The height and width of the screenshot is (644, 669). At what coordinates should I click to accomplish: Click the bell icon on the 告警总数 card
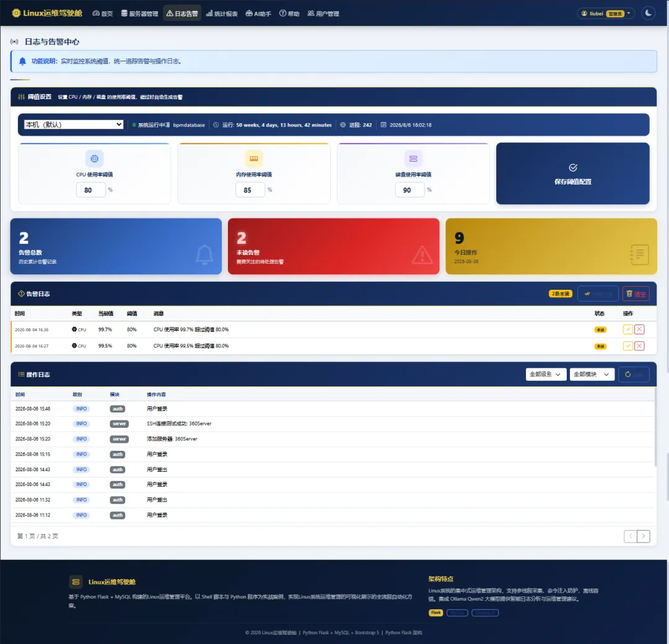point(204,255)
